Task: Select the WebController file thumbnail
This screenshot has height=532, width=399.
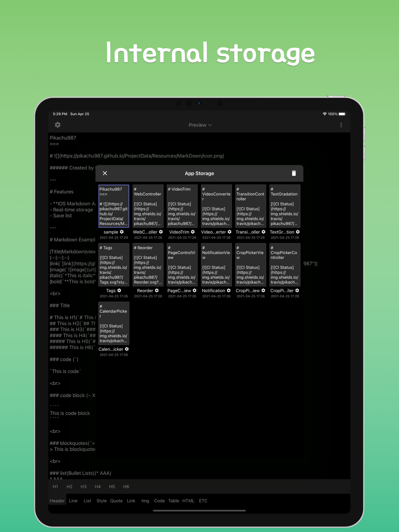Action: coord(148,206)
